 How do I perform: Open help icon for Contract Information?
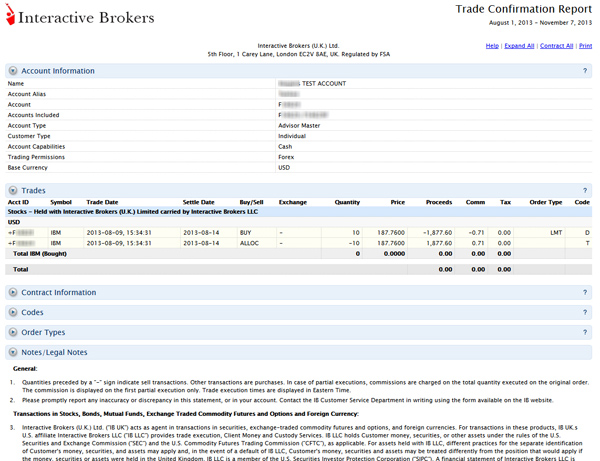click(585, 292)
